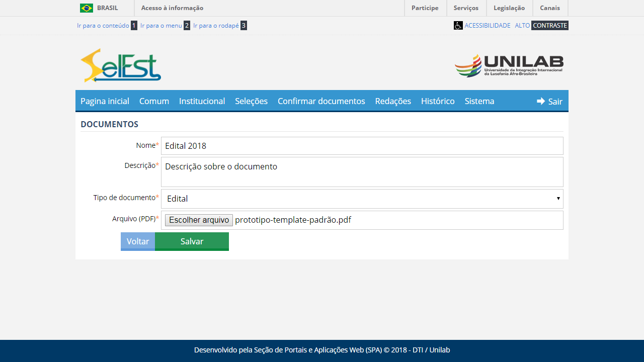Open the Participe menu
The height and width of the screenshot is (362, 644).
click(x=425, y=8)
